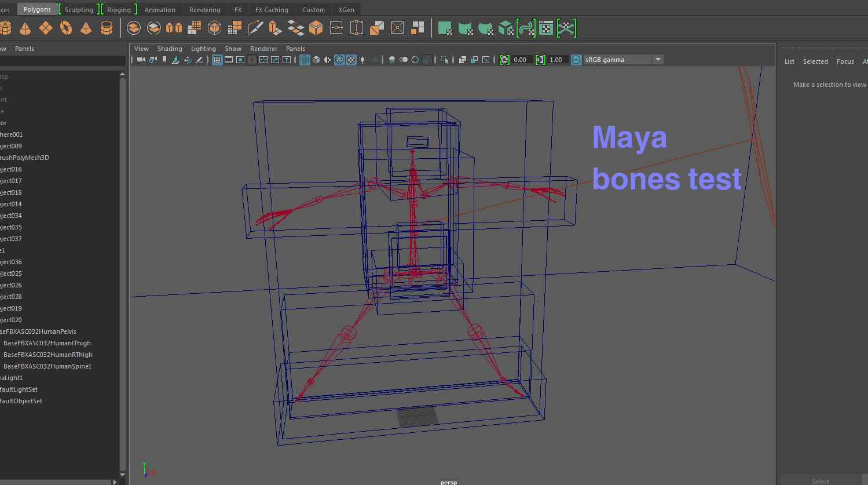Create a polygon torus from the shelf

click(x=66, y=28)
